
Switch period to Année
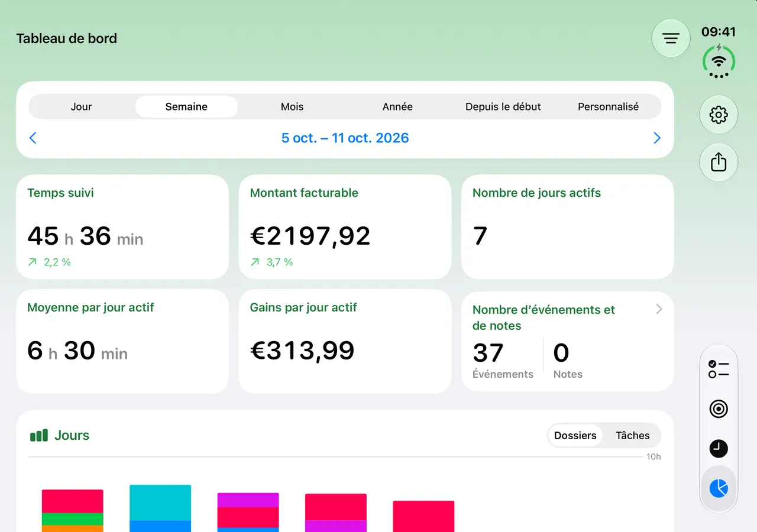pyautogui.click(x=397, y=107)
